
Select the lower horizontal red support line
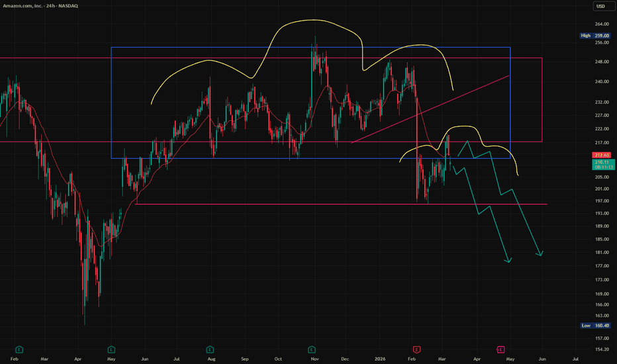click(x=331, y=205)
